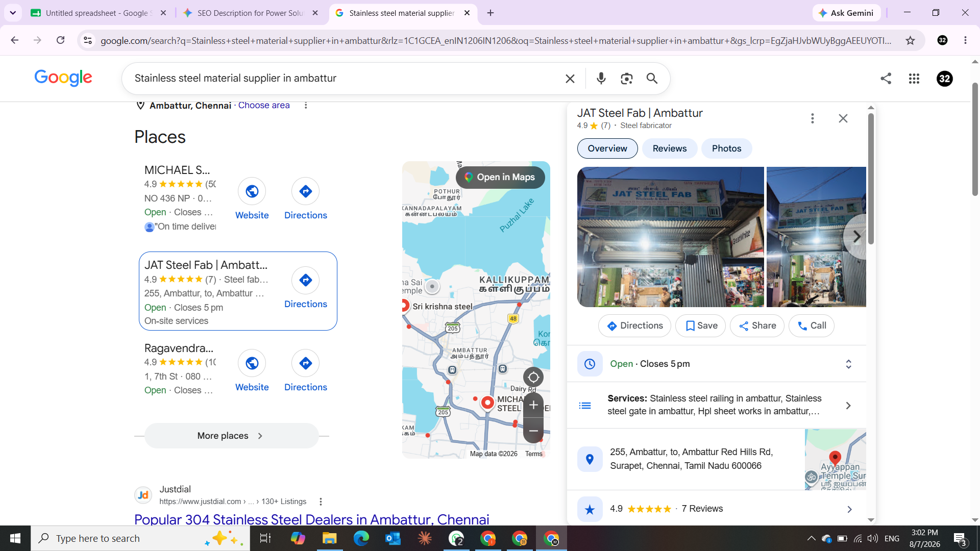Share search results icon
This screenshot has width=980, height=551.
886,79
